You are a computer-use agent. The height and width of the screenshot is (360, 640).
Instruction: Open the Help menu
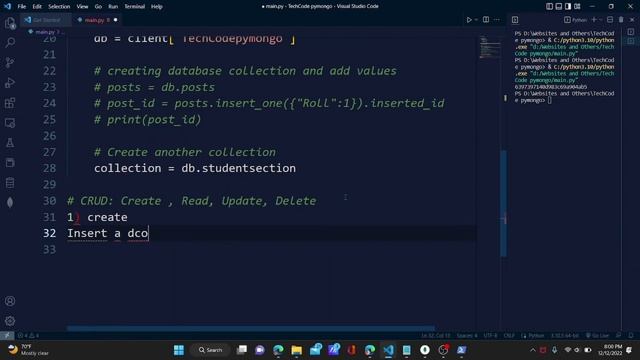pyautogui.click(x=157, y=7)
